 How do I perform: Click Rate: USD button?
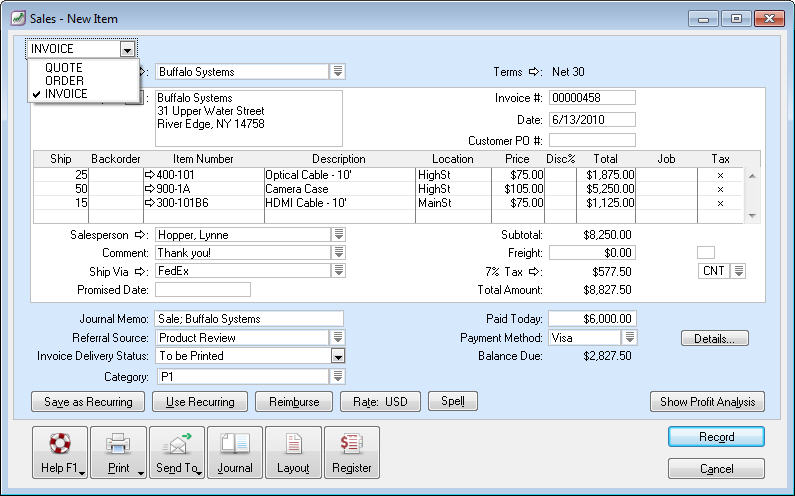tap(380, 402)
